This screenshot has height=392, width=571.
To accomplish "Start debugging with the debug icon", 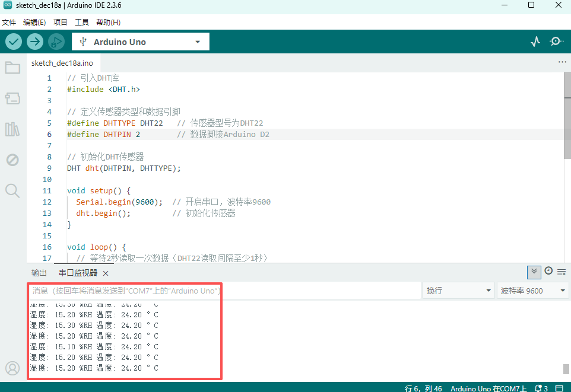I will click(x=56, y=42).
